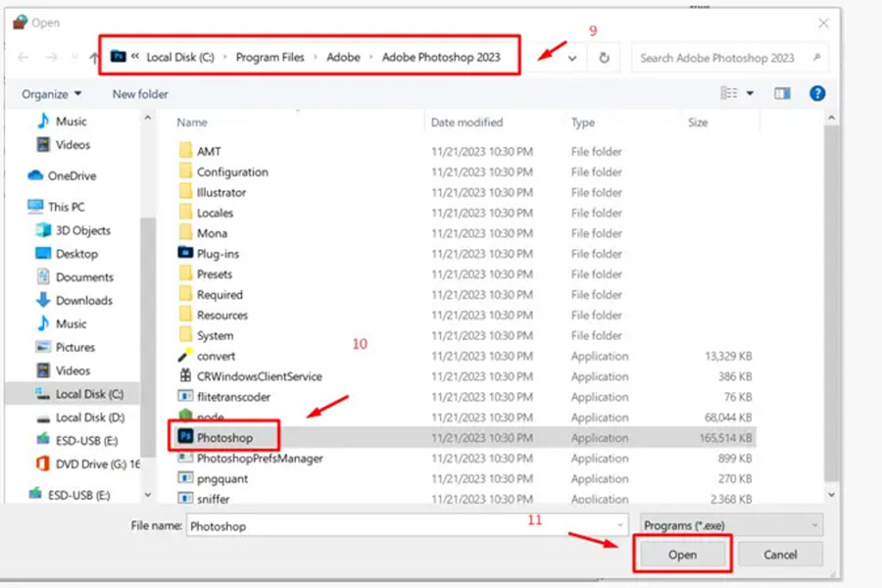The width and height of the screenshot is (882, 588).
Task: Open the view options dropdown arrow
Action: point(750,93)
